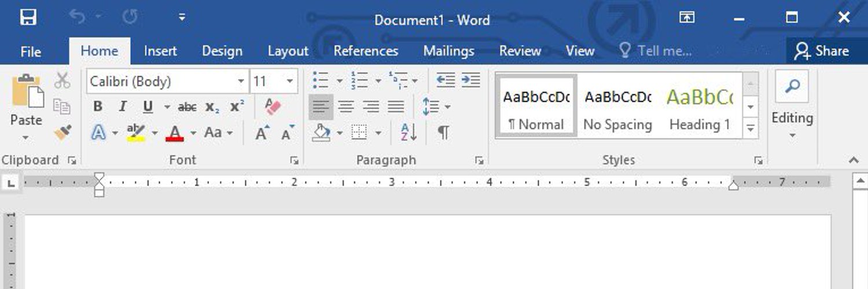The height and width of the screenshot is (289, 868).
Task: Expand the Paste options arrow
Action: pyautogui.click(x=26, y=138)
